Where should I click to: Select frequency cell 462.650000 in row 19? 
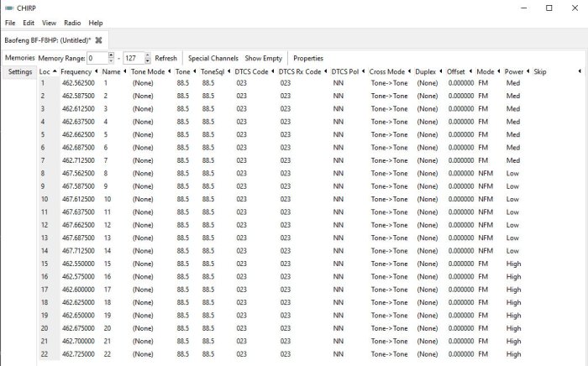point(78,316)
